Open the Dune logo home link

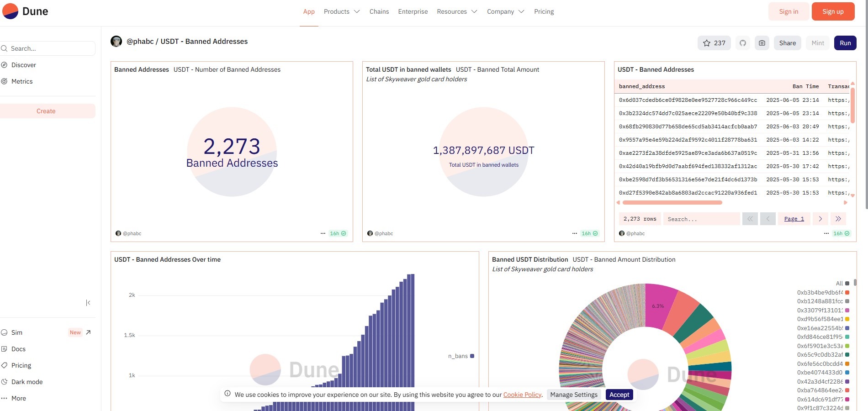[x=25, y=11]
